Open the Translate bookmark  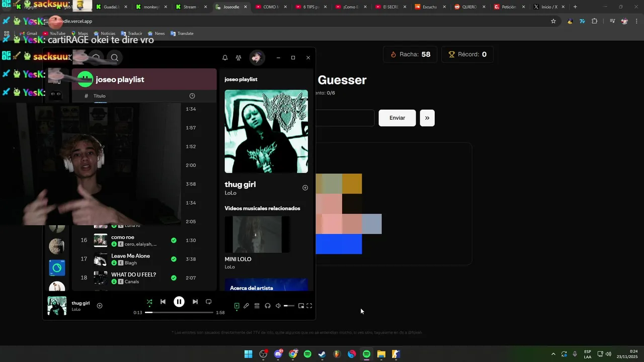[182, 34]
